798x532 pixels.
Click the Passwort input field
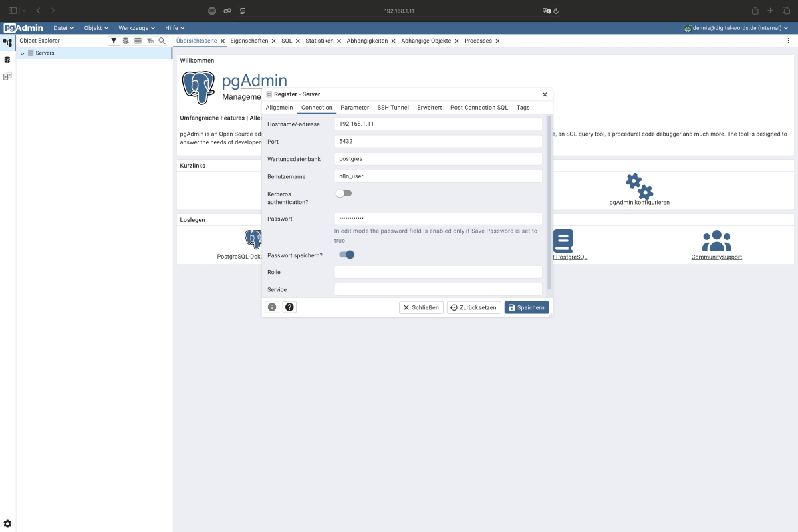[438, 219]
